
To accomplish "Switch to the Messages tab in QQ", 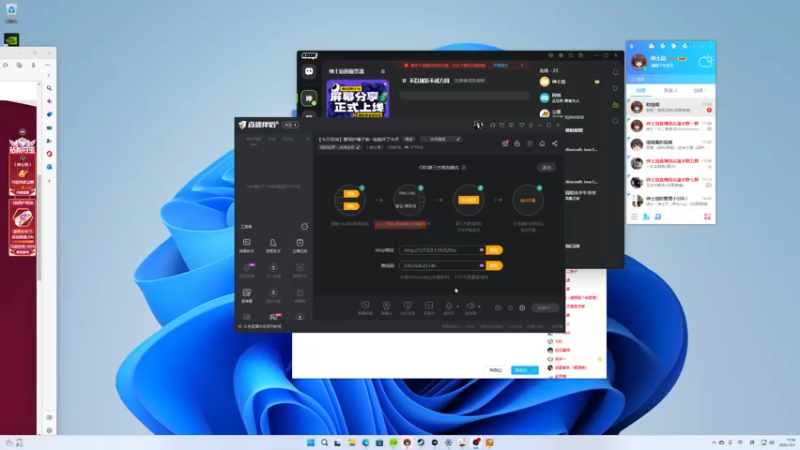I will coord(640,90).
